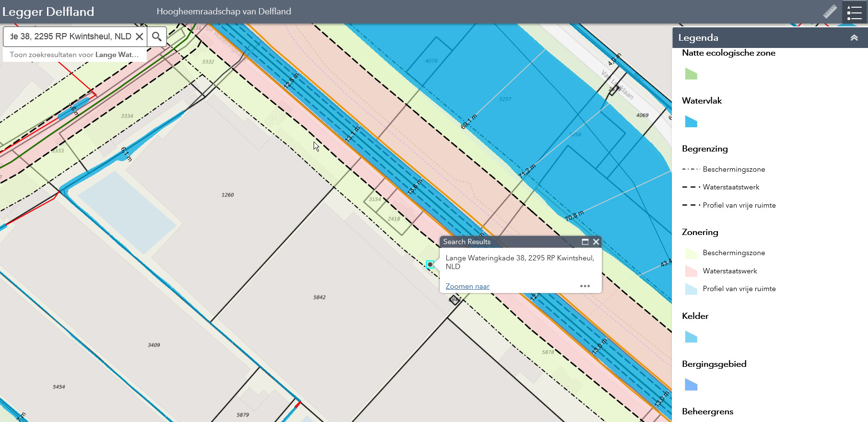This screenshot has height=422, width=868.
Task: Click parcel number 3334 label
Action: pos(127,116)
